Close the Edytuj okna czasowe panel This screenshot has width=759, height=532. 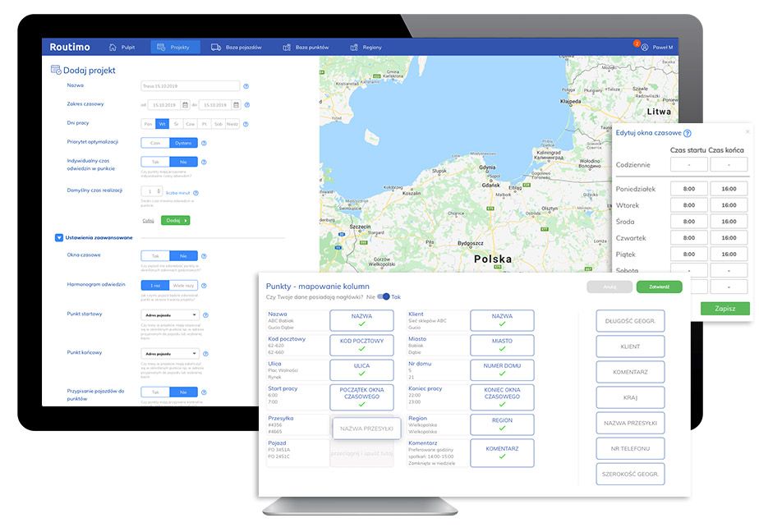747,131
